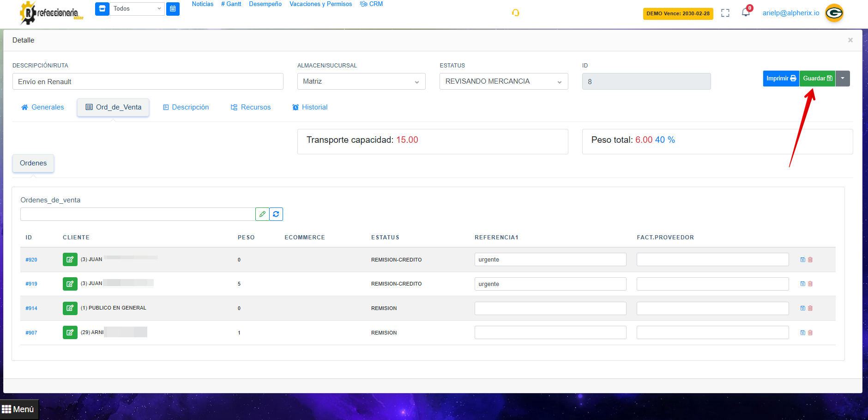Open order link #920

click(x=31, y=260)
